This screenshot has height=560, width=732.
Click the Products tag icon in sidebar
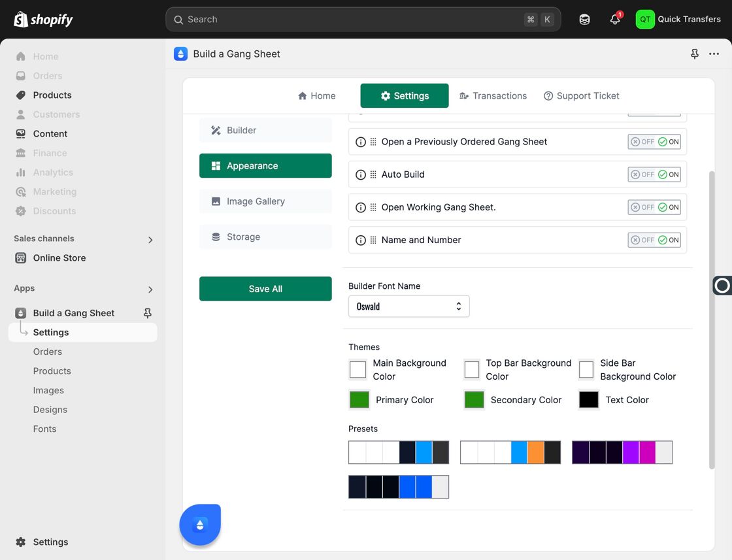[20, 95]
